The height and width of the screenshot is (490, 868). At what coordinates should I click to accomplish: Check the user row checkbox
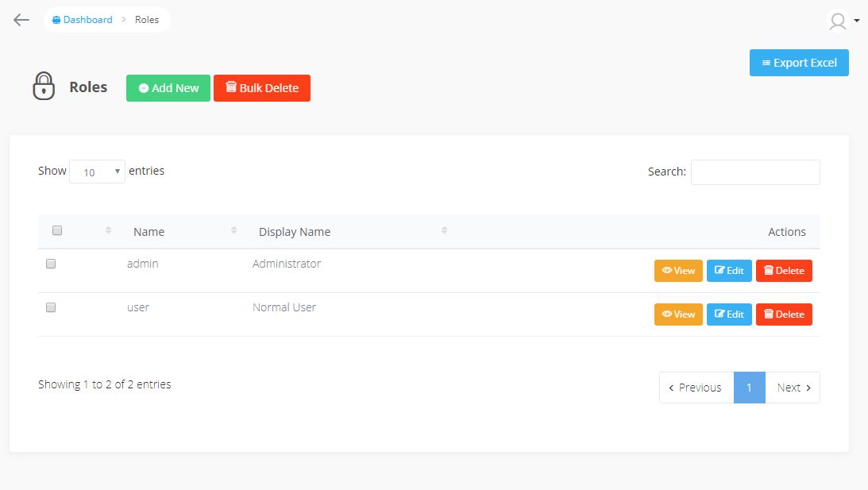pyautogui.click(x=51, y=307)
